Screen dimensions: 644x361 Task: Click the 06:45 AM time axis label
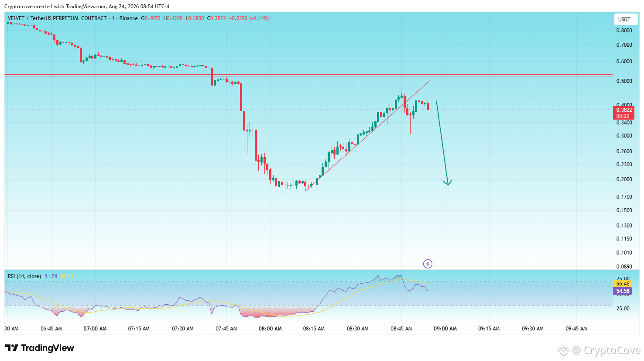[x=51, y=329]
